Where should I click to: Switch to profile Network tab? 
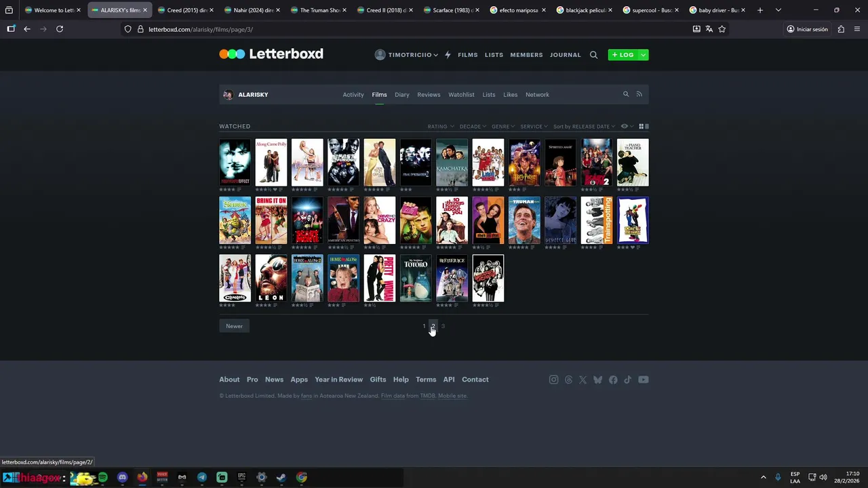coord(537,95)
